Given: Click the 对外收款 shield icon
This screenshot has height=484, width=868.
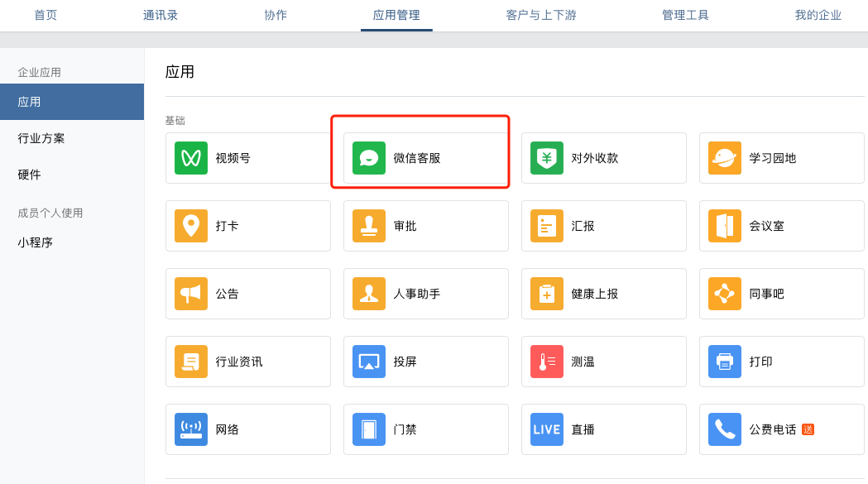Looking at the screenshot, I should tap(547, 158).
